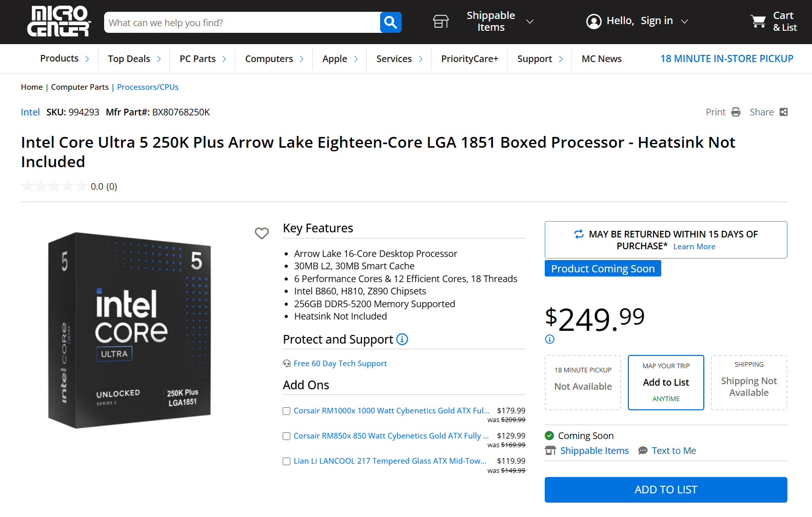Add product to wishlist with heart icon
Viewport: 812px width, 517px height.
tap(262, 233)
